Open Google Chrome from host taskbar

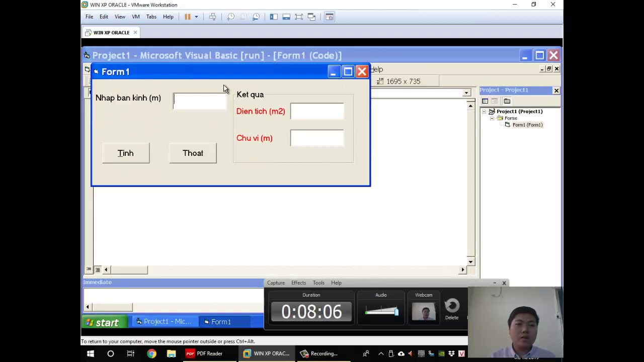pos(151,353)
